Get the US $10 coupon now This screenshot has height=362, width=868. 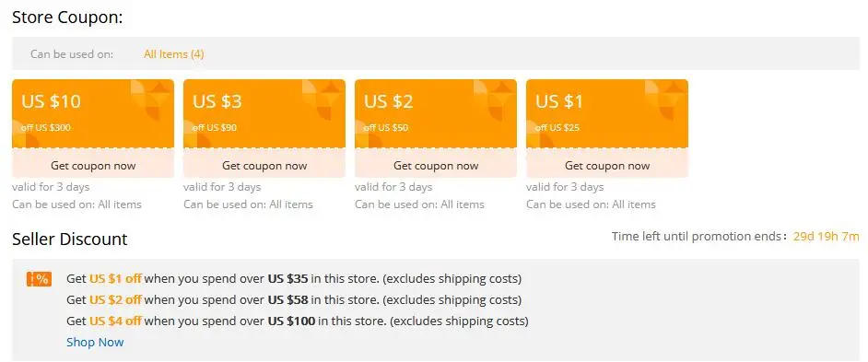coord(93,165)
